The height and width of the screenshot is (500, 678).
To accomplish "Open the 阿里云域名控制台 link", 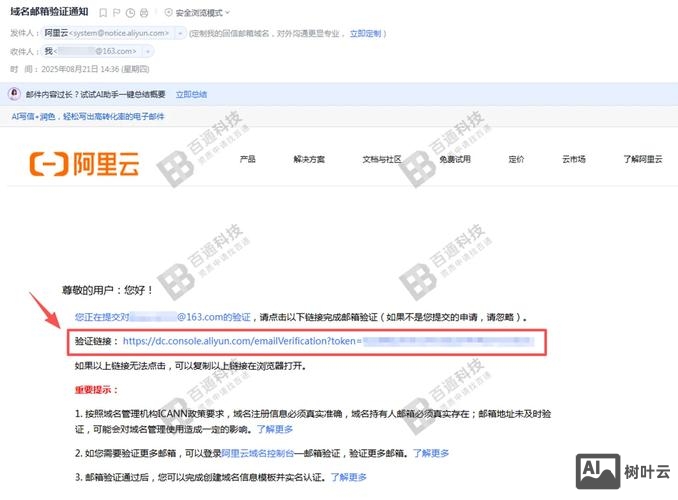I will pos(258,453).
